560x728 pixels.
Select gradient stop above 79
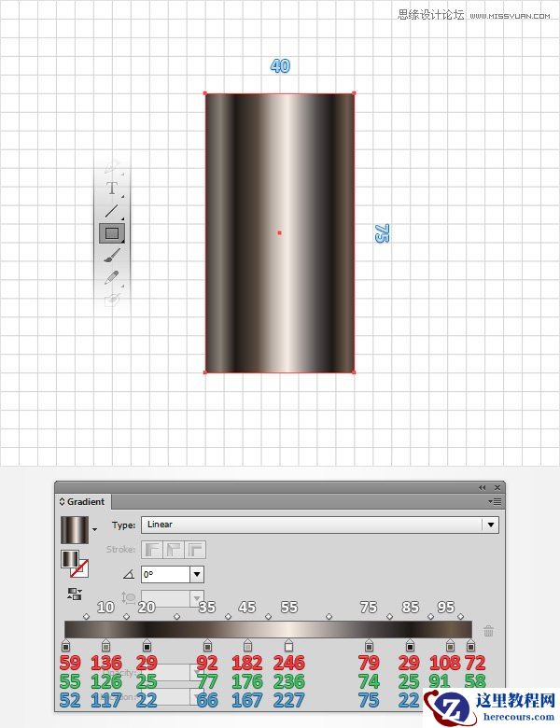pyautogui.click(x=370, y=645)
